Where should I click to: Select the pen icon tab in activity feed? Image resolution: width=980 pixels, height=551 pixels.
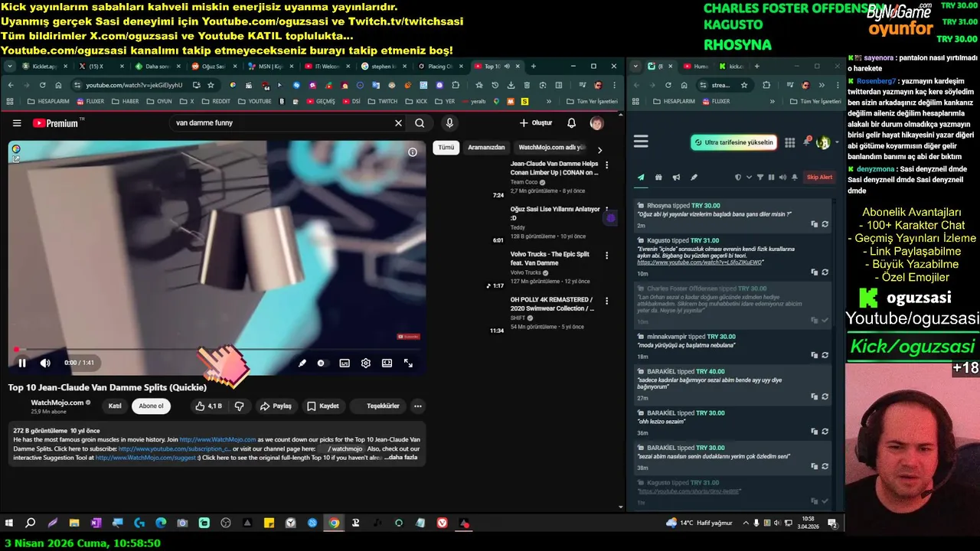coord(694,178)
